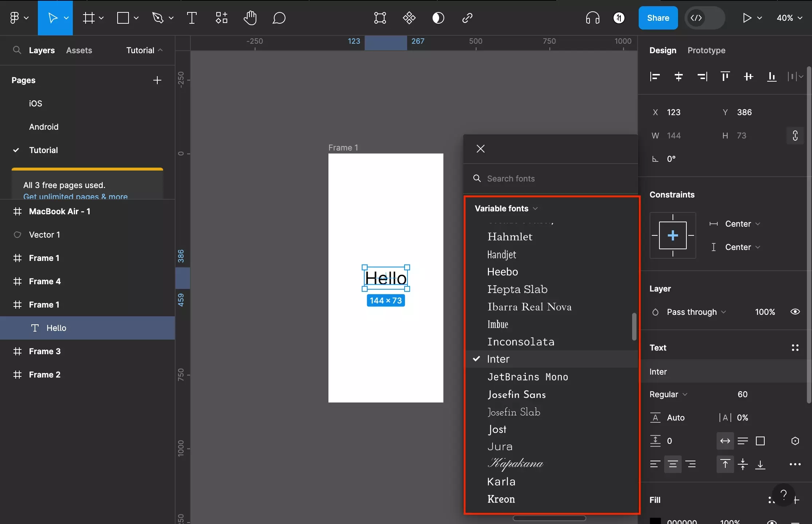
Task: Align right using the alignment icon
Action: 702,77
